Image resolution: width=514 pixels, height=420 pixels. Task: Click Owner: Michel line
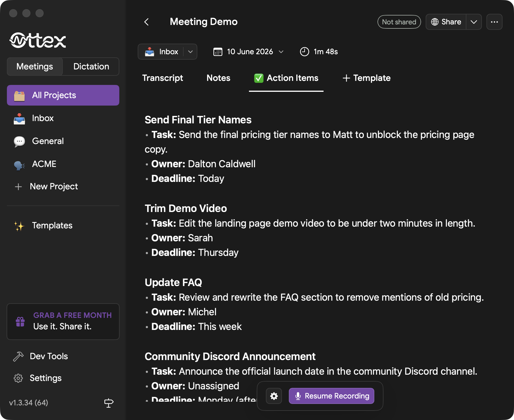click(184, 312)
